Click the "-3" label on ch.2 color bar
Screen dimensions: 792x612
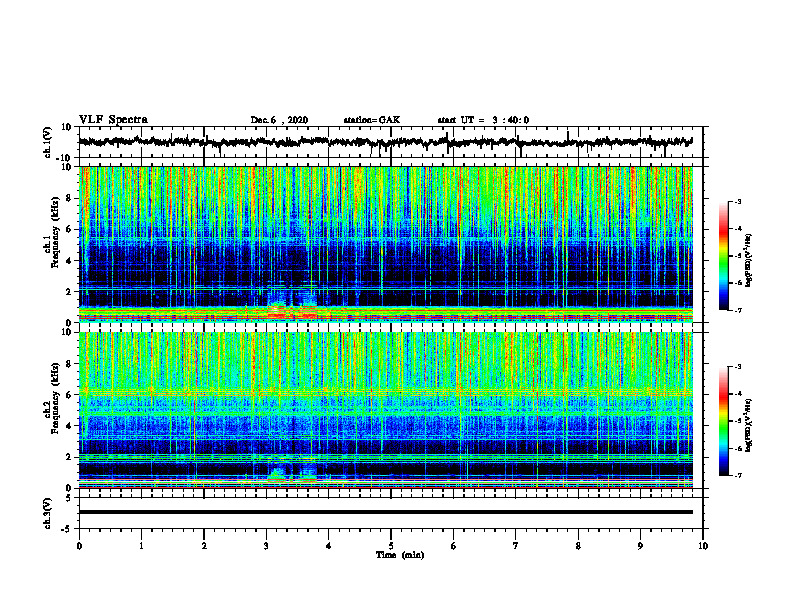pos(737,367)
